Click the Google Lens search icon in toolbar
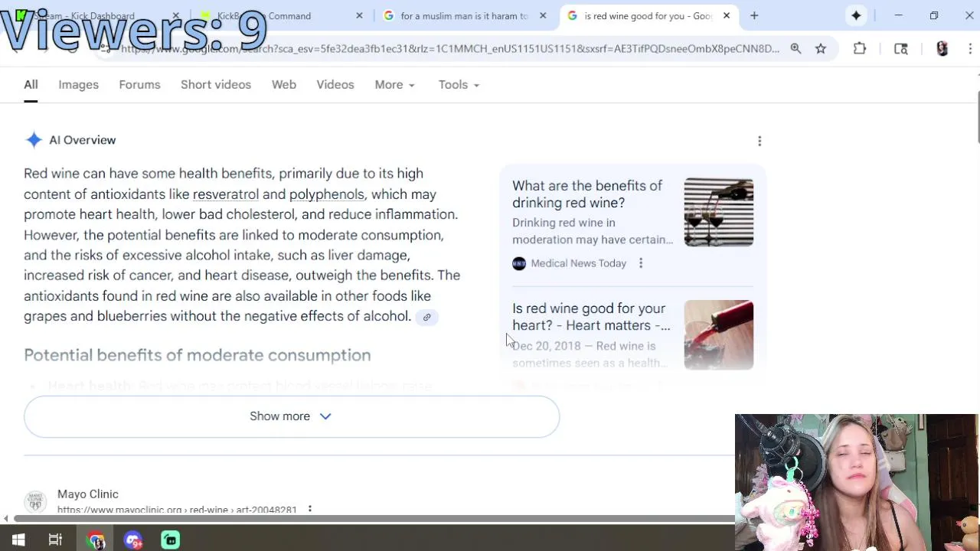This screenshot has width=980, height=551. coord(901,49)
